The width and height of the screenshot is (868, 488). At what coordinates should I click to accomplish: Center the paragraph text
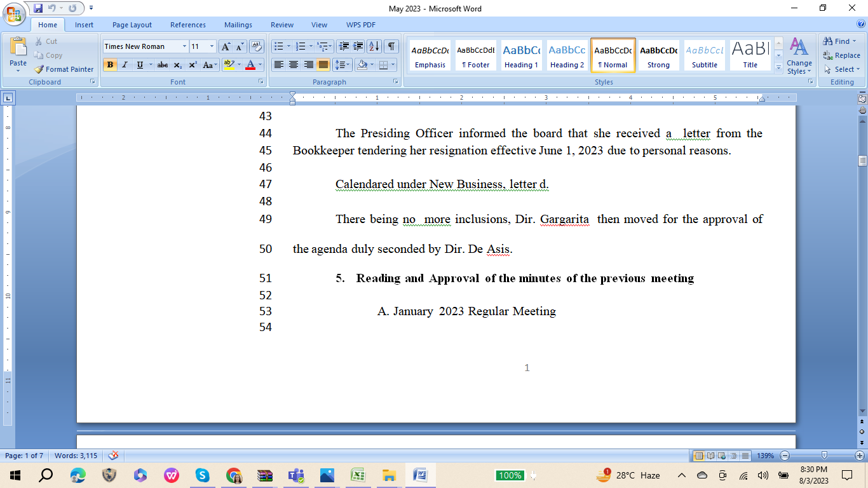294,65
